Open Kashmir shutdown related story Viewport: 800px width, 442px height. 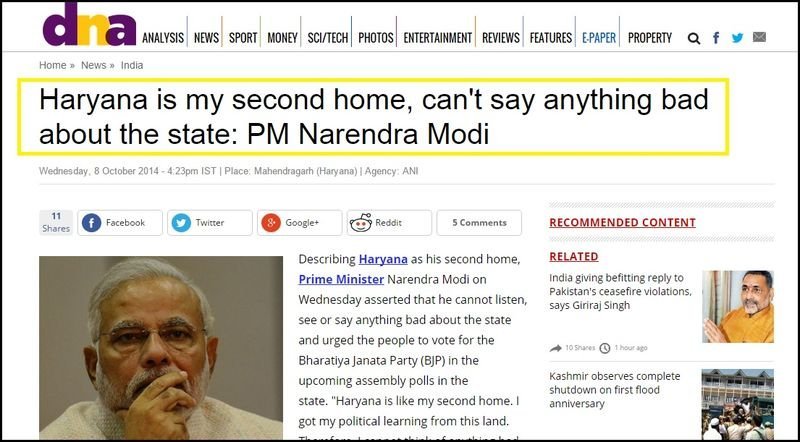tap(615, 390)
